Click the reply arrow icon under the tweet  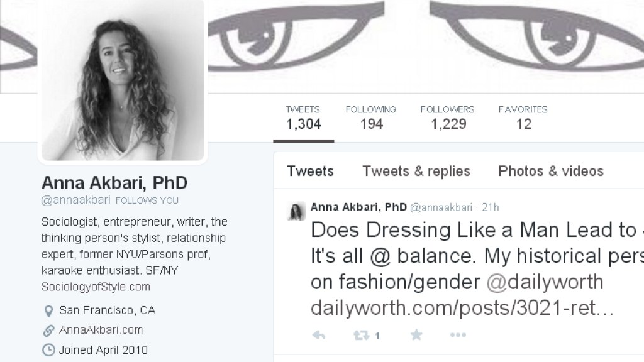coord(318,336)
